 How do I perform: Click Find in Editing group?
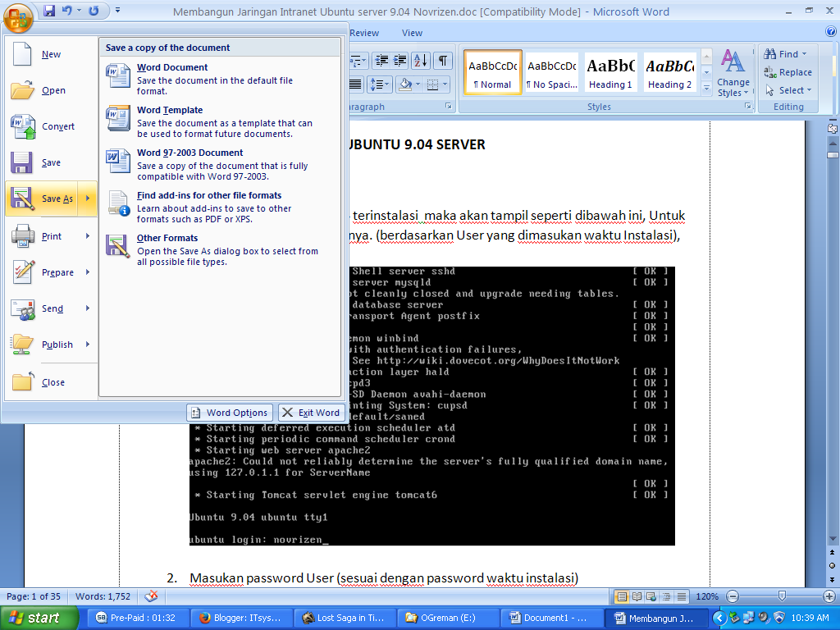point(785,54)
